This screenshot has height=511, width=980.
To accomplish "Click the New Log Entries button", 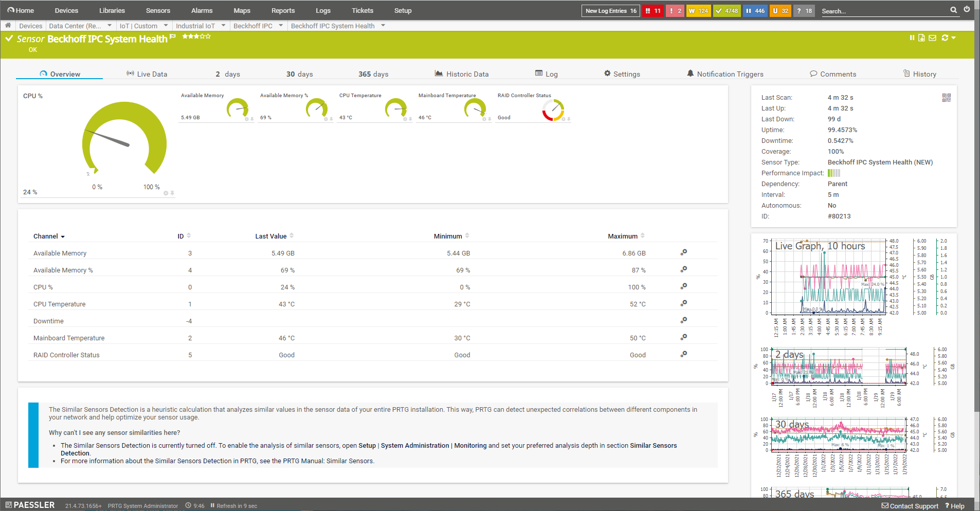I will click(x=610, y=11).
